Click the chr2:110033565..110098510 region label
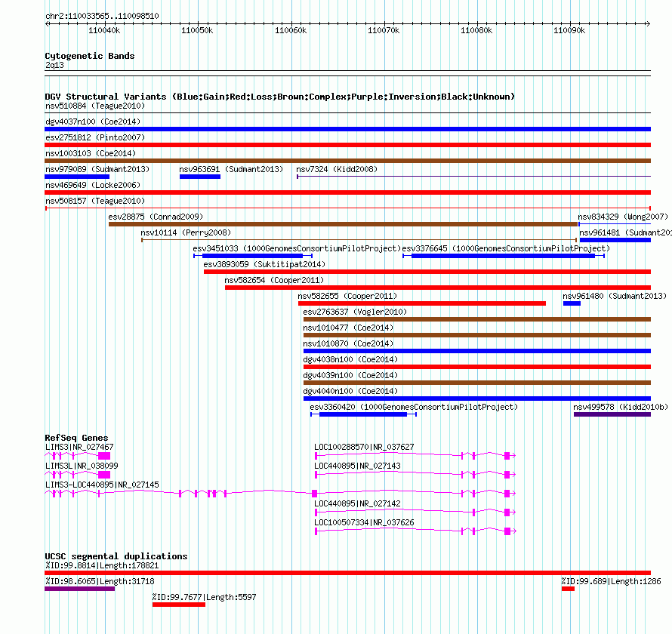This screenshot has height=634, width=672. [102, 16]
